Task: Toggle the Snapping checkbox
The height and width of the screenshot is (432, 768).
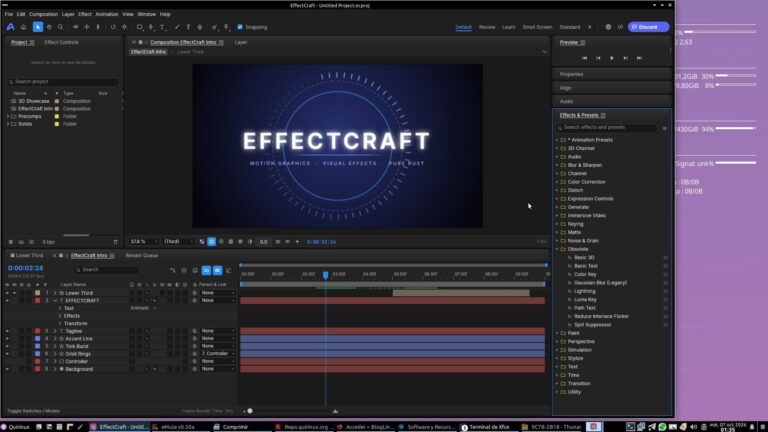Action: pos(240,27)
